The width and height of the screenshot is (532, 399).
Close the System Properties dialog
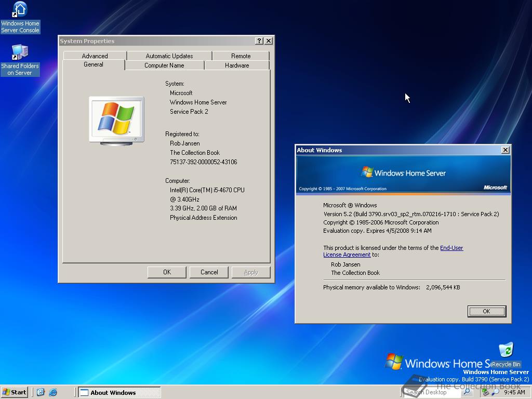pyautogui.click(x=269, y=41)
